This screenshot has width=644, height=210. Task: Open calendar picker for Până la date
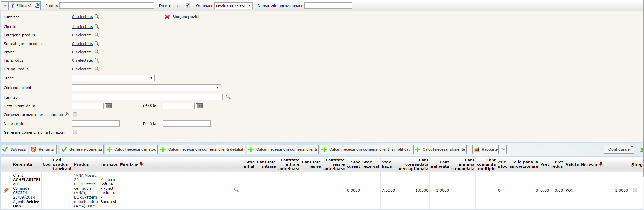pos(199,106)
